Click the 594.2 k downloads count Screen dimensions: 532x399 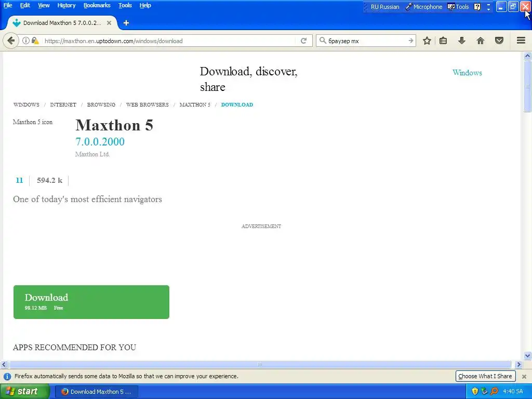click(49, 180)
